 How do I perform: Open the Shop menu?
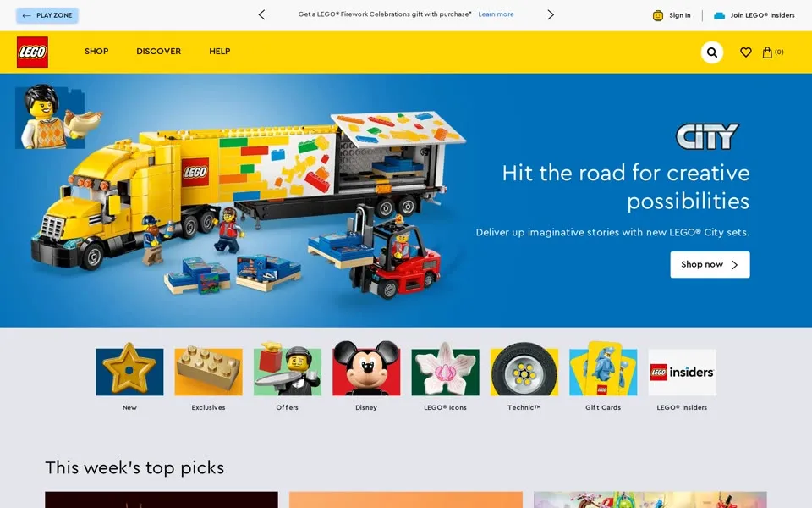(96, 52)
